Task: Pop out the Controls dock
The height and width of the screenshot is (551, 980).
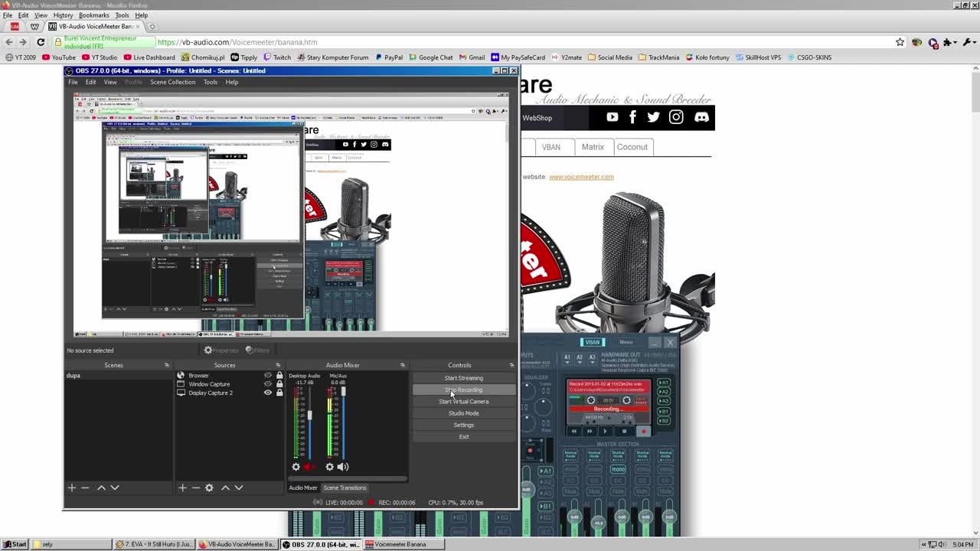Action: tap(511, 365)
